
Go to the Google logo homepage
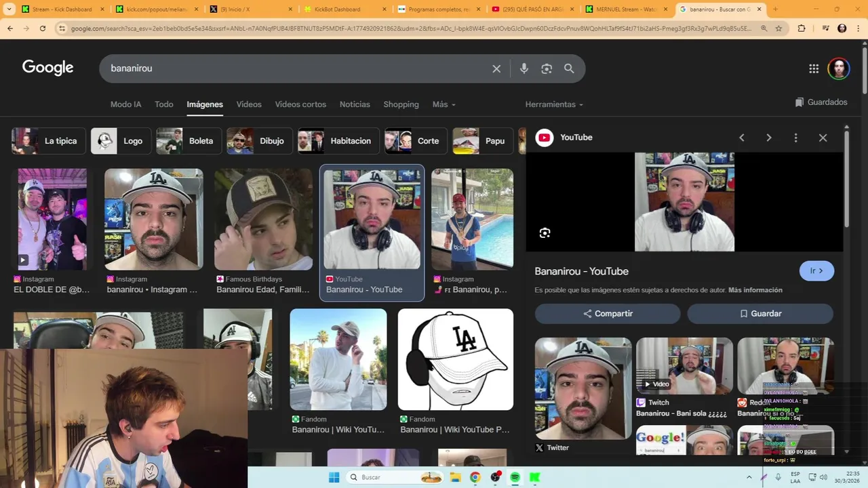click(x=47, y=68)
